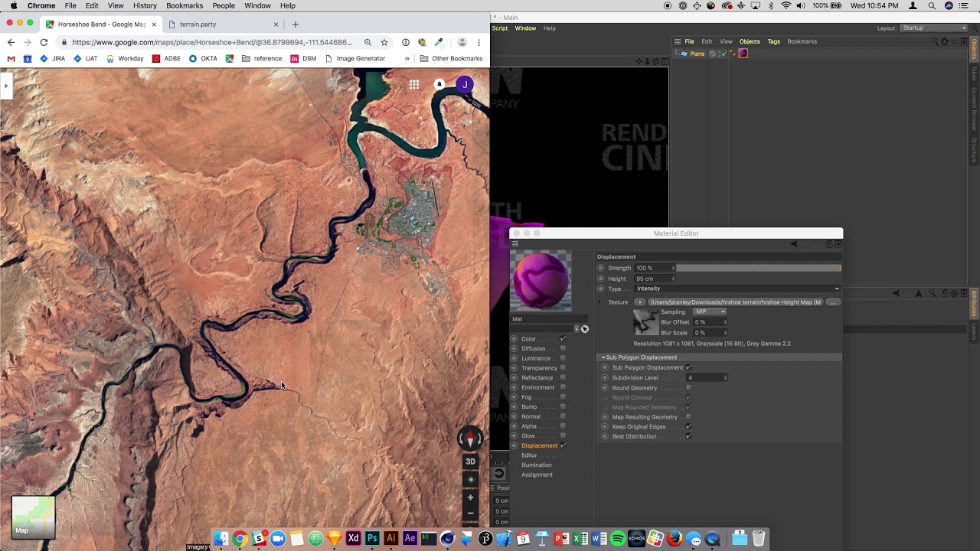The height and width of the screenshot is (551, 980).
Task: Open the Workday bookmark
Action: click(x=125, y=58)
